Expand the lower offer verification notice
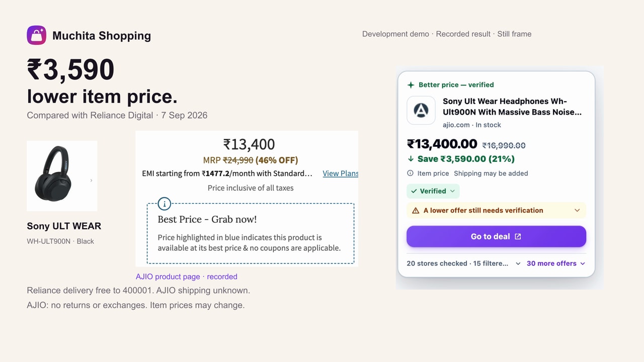 496,210
